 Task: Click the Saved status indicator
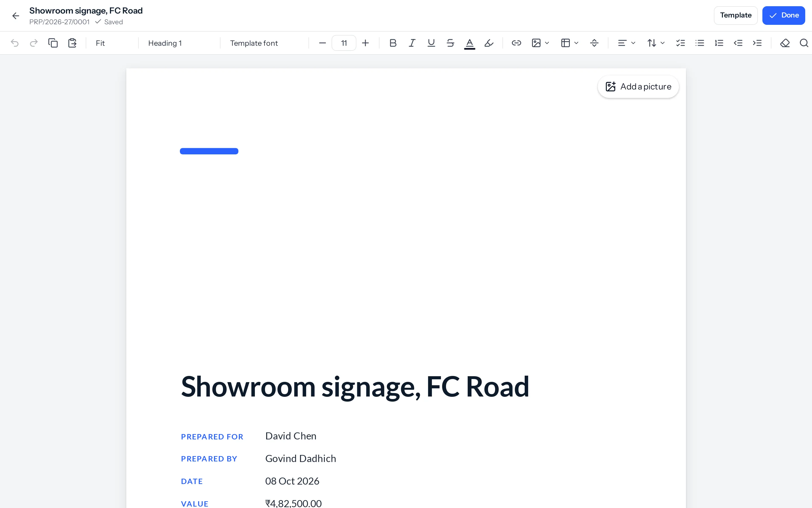(109, 22)
